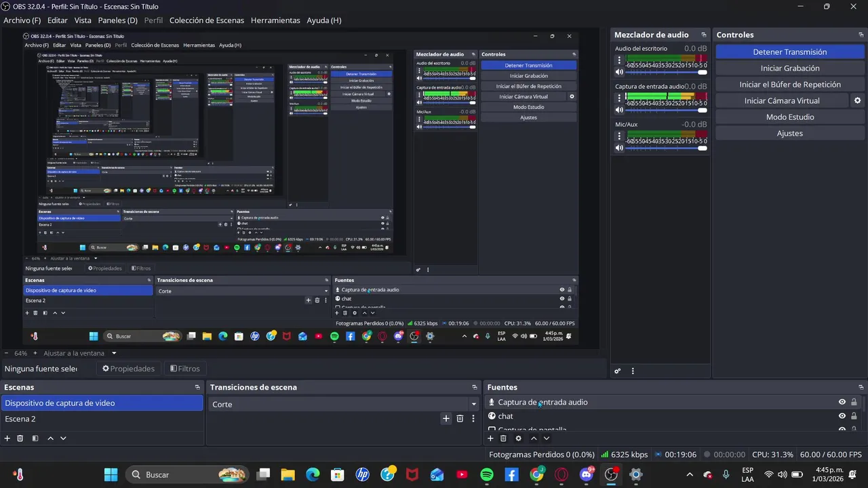
Task: Open the Vista menu
Action: coord(83,20)
